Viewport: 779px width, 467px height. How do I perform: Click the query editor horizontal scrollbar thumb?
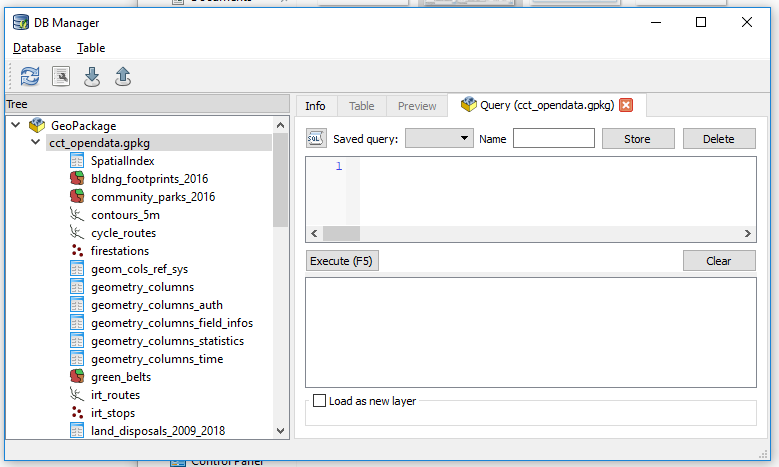[341, 234]
